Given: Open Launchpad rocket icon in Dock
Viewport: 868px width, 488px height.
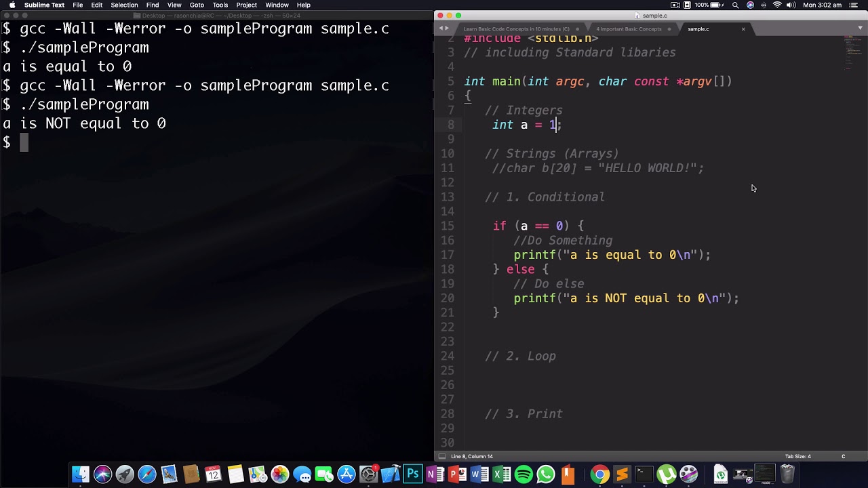Looking at the screenshot, I should pos(125,474).
